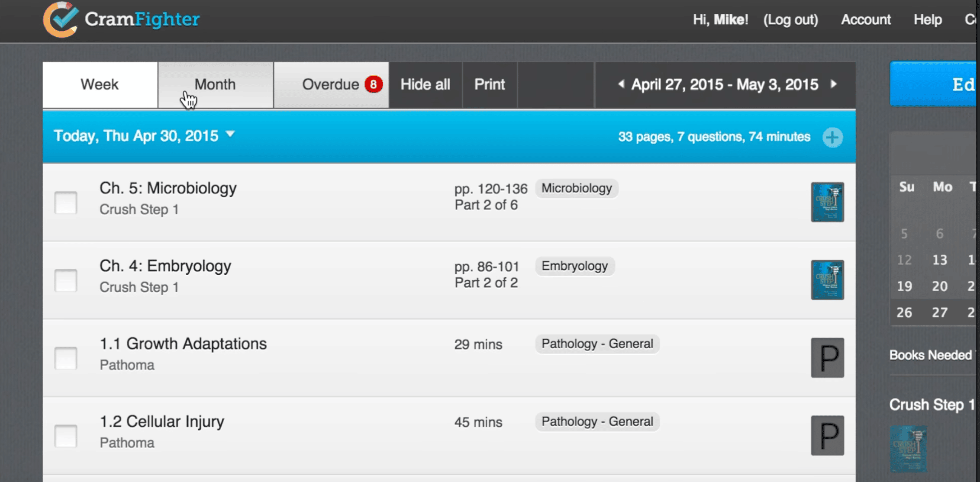Click Hide all button

pyautogui.click(x=425, y=85)
